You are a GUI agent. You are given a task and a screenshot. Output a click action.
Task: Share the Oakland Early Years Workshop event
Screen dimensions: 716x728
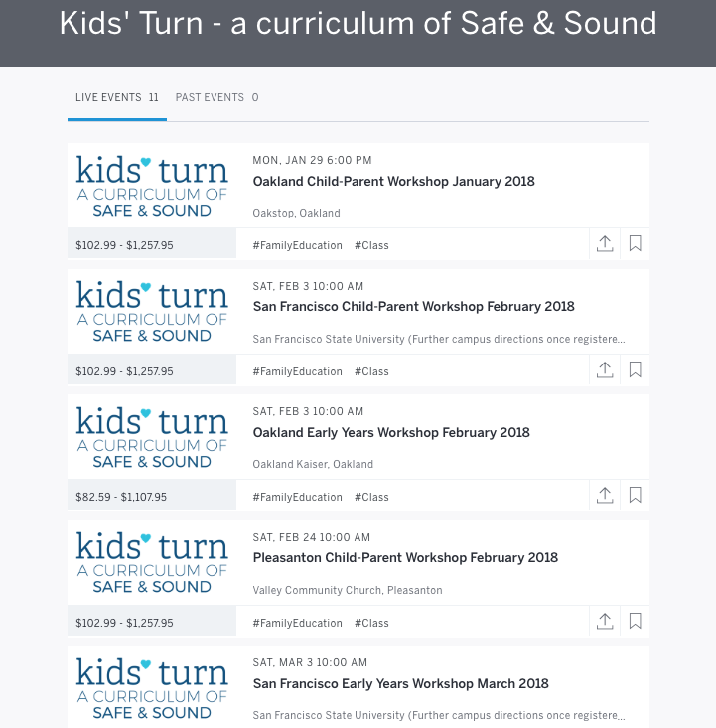coord(605,496)
